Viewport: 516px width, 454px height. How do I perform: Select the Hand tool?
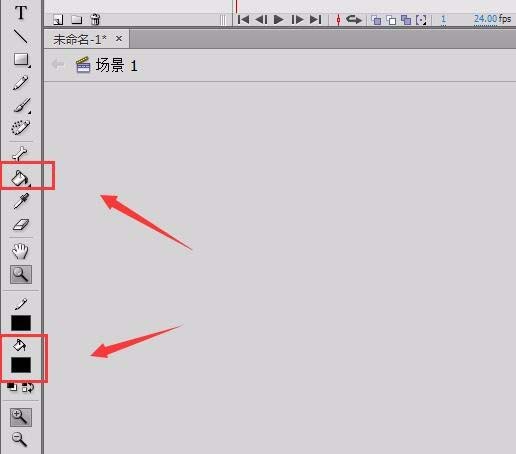pyautogui.click(x=20, y=251)
